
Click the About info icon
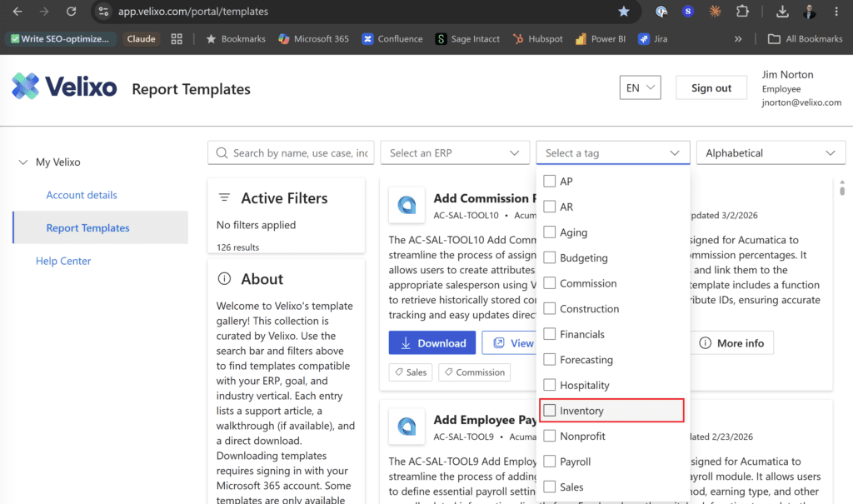[224, 279]
